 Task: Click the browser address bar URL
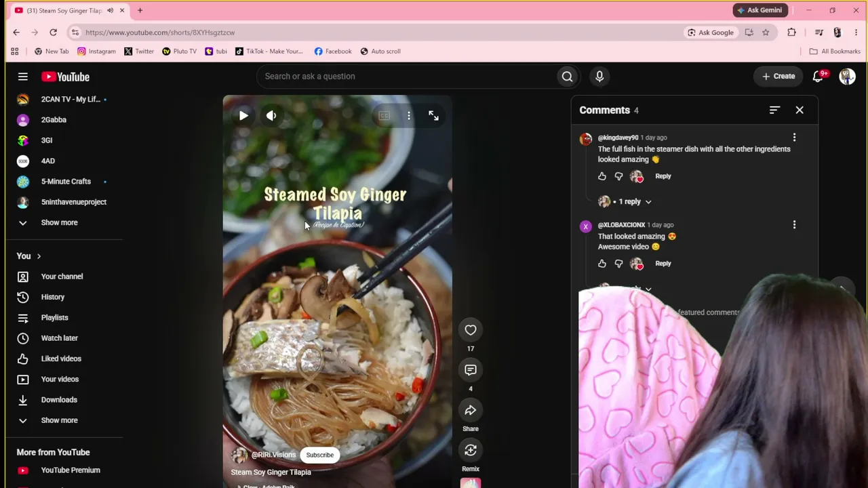pyautogui.click(x=160, y=33)
